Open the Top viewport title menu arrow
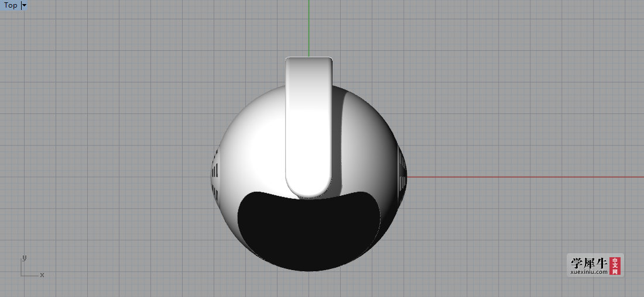Screen dimensions: 644x297 [x=24, y=5]
